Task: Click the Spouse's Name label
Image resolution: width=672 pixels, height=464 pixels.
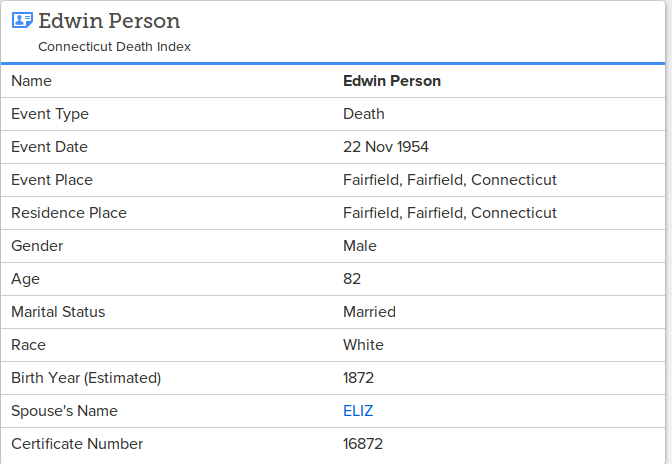Action: (64, 411)
